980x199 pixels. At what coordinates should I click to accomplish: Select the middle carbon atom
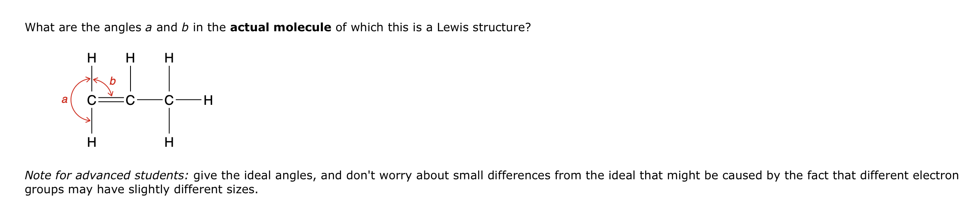click(130, 100)
